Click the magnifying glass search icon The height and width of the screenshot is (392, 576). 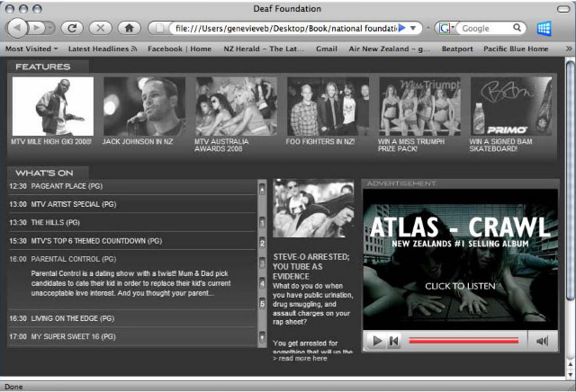pyautogui.click(x=517, y=28)
